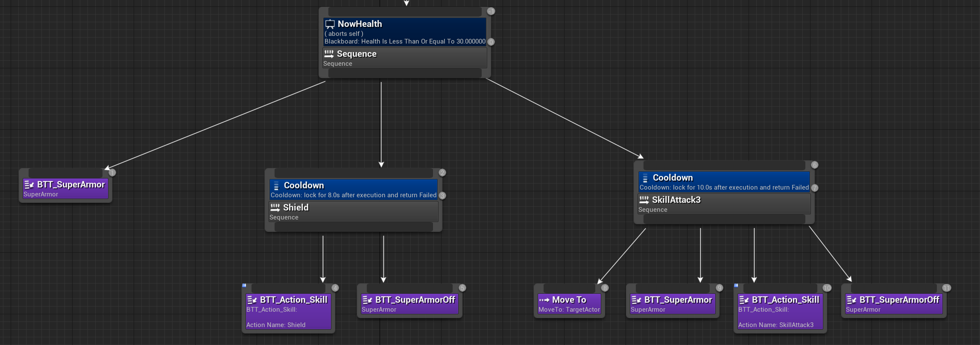The height and width of the screenshot is (345, 980).
Task: Click execution index badge 8 on Move To
Action: 605,288
